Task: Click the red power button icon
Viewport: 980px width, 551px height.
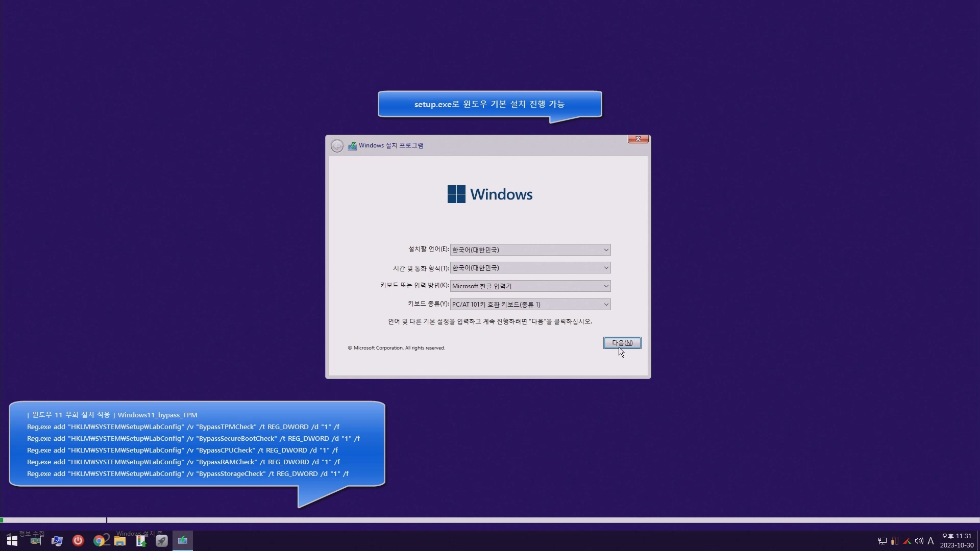Action: click(x=78, y=541)
